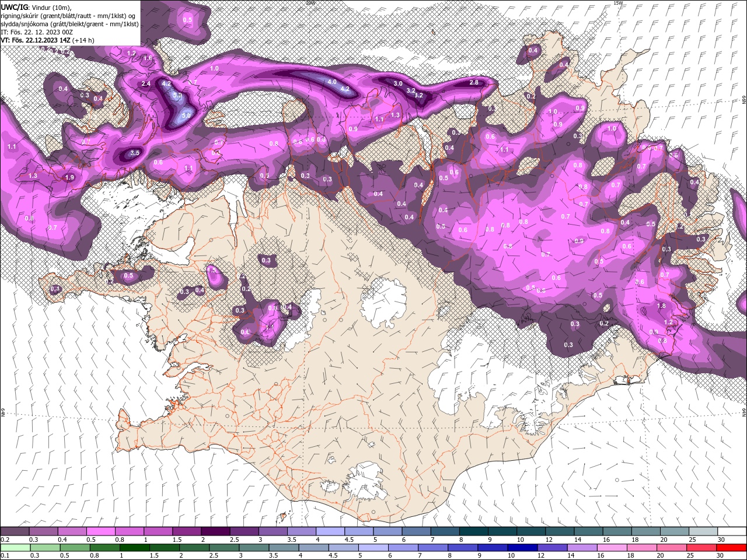This screenshot has height=560, width=747.
Task: Click the '15W' longitude label at the top
Action: click(619, 3)
